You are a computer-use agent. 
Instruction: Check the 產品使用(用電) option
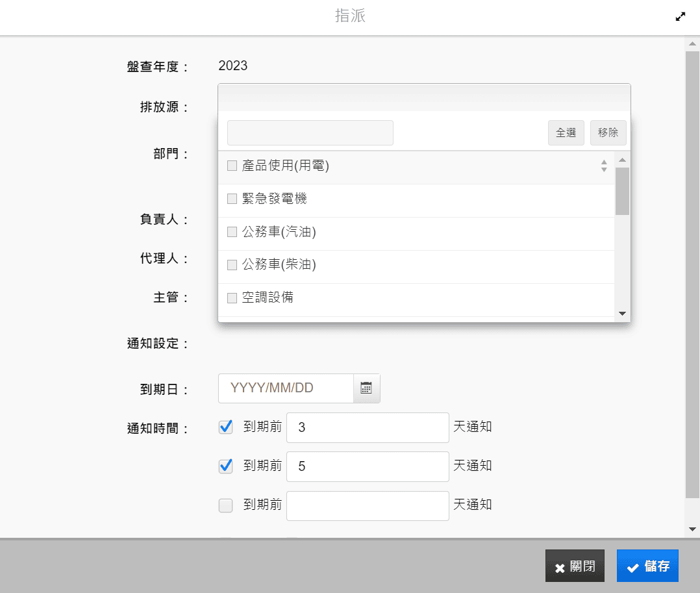click(x=232, y=166)
